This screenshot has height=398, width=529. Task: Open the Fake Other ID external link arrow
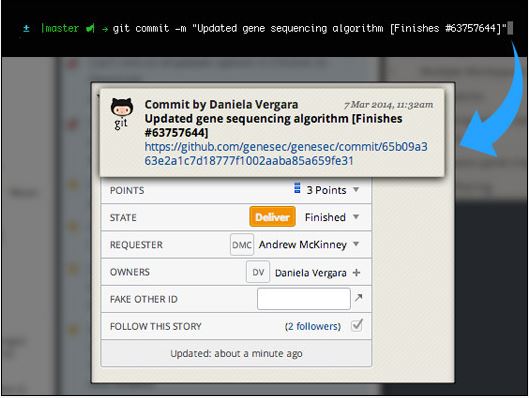pos(358,298)
